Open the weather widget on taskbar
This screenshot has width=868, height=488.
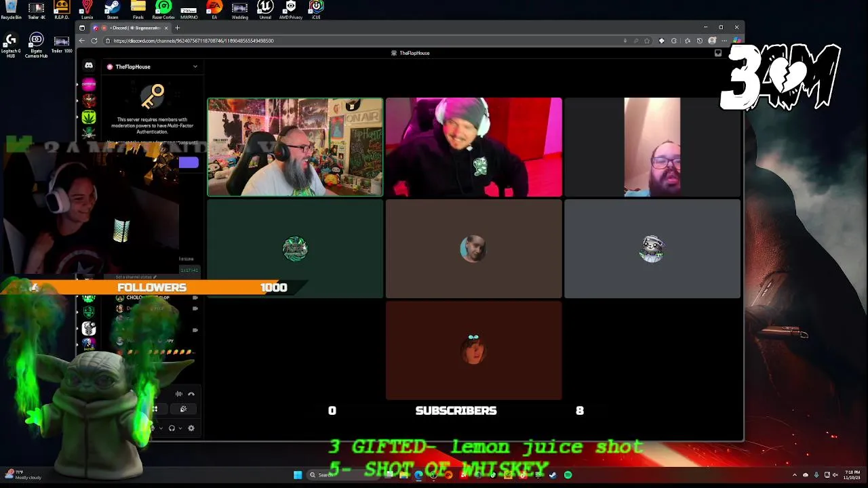pos(22,475)
